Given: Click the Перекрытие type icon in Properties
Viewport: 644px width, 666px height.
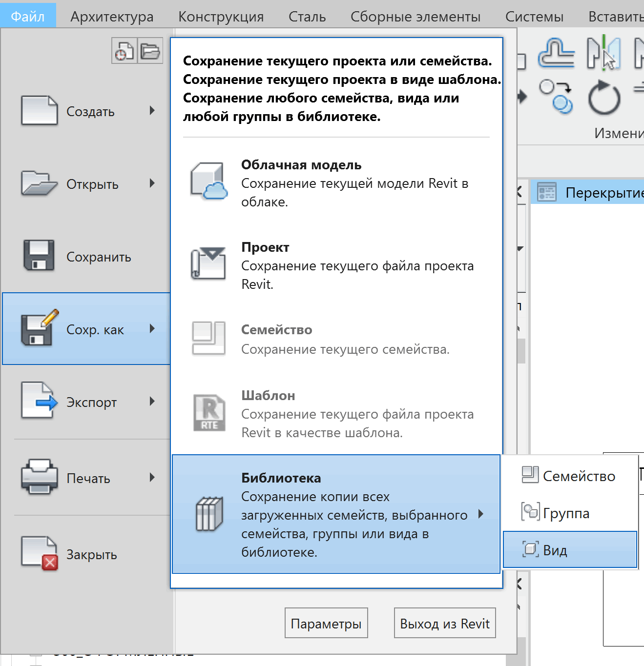Looking at the screenshot, I should point(547,192).
